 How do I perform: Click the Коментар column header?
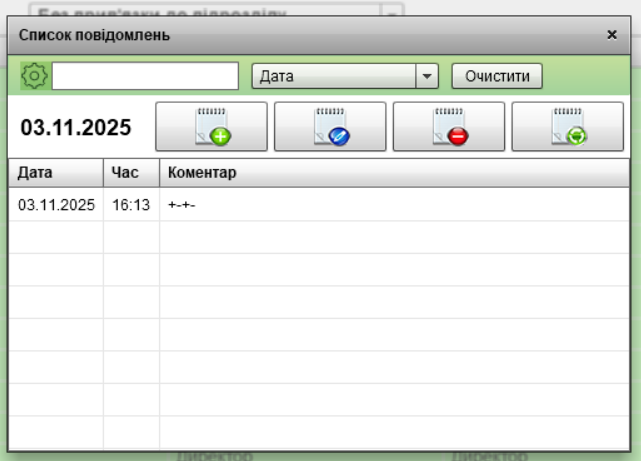pyautogui.click(x=202, y=173)
